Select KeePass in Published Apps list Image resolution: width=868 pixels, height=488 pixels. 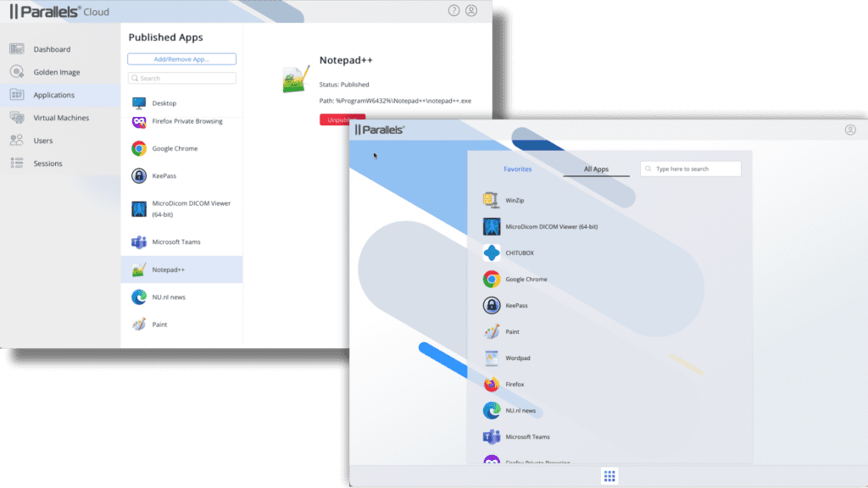pyautogui.click(x=166, y=175)
